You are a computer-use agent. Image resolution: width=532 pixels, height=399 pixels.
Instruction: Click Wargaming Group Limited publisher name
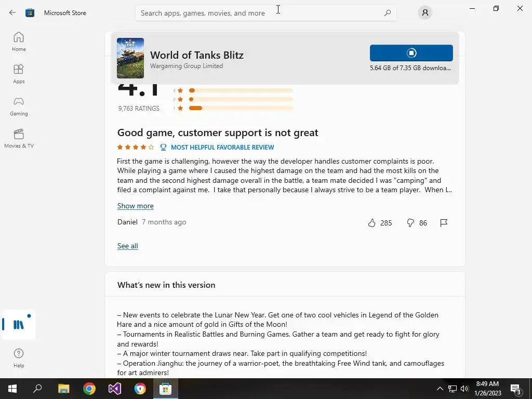tap(187, 66)
